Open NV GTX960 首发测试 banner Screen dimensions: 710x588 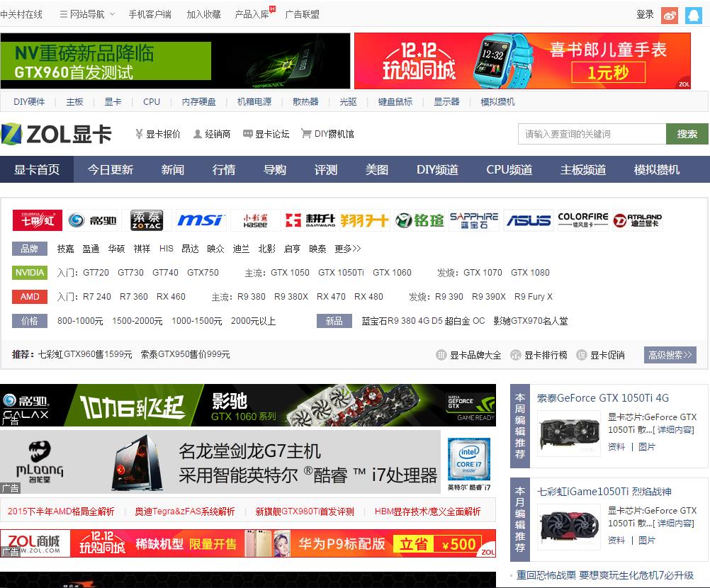coord(175,61)
